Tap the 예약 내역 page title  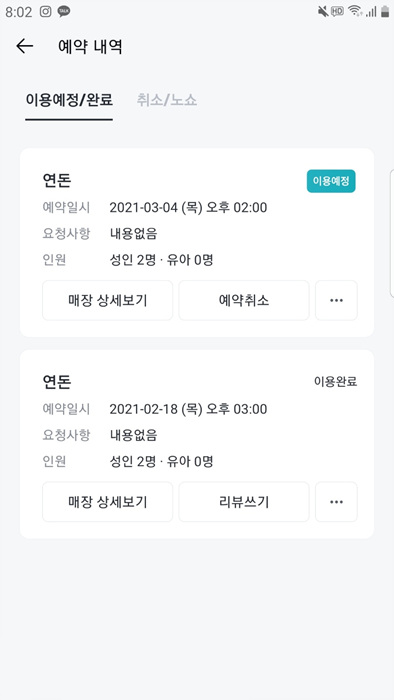(90, 46)
